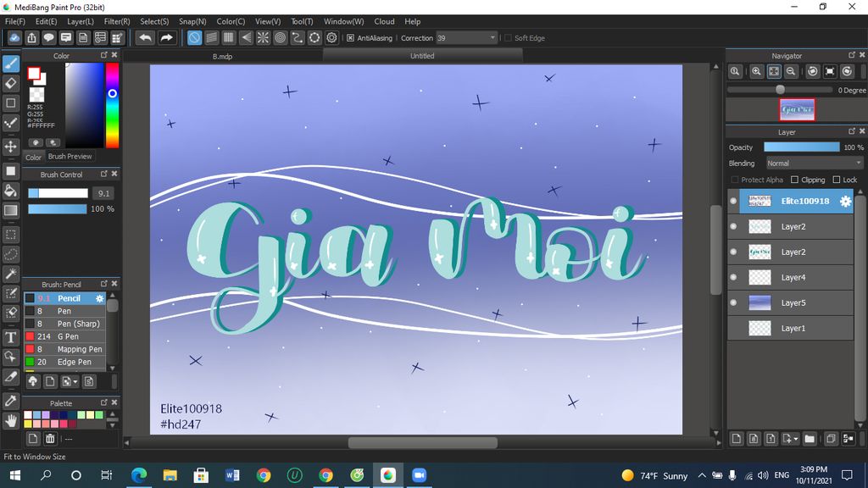
Task: Click Fit to Window in Navigator
Action: pyautogui.click(x=774, y=71)
